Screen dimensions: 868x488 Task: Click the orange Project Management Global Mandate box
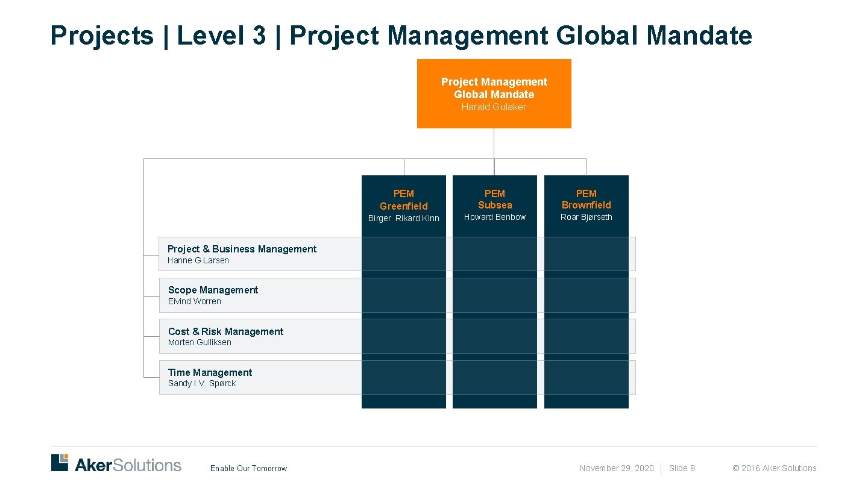(494, 93)
